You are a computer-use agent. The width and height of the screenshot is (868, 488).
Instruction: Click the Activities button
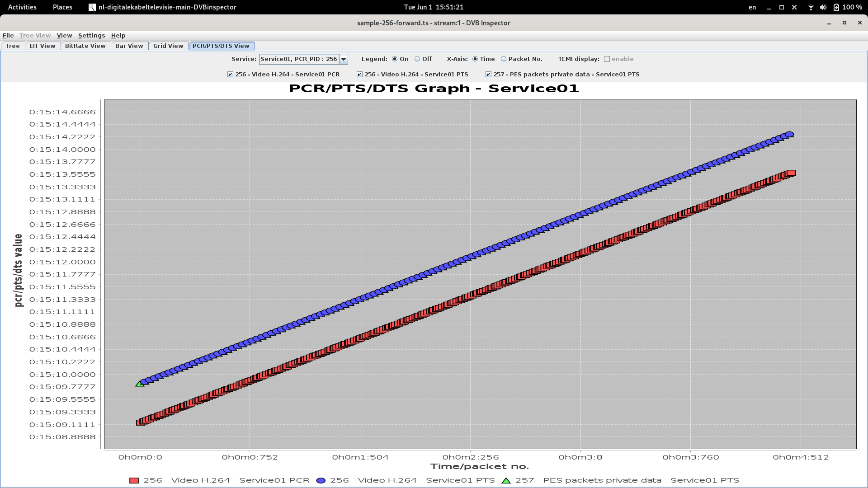21,7
